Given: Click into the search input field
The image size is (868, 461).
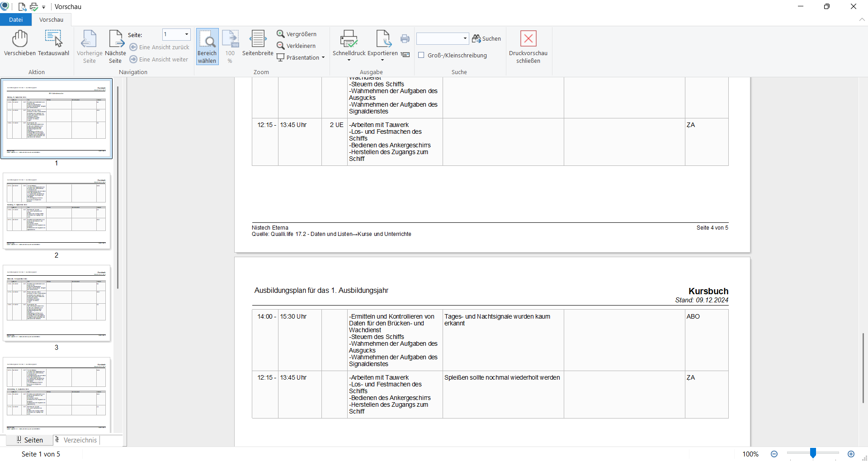Looking at the screenshot, I should 439,39.
